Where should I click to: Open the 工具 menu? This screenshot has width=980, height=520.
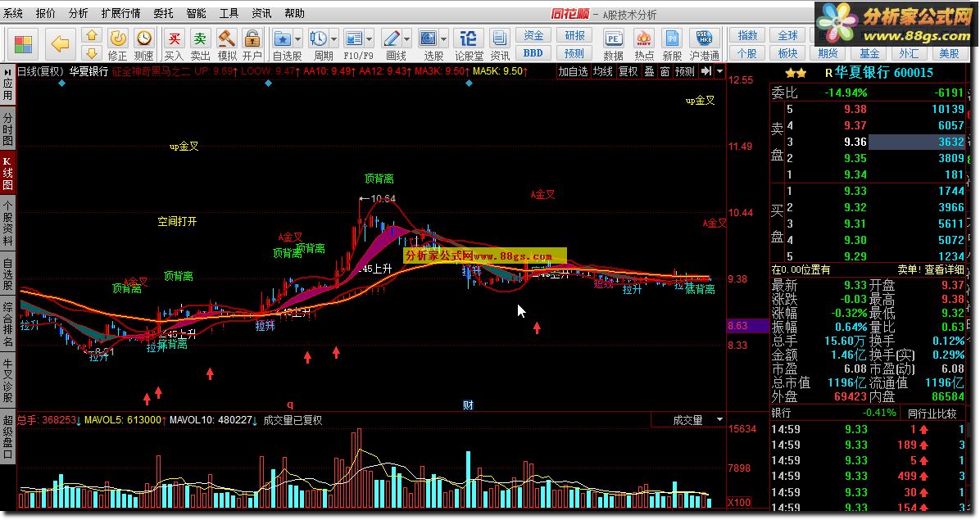pyautogui.click(x=229, y=13)
